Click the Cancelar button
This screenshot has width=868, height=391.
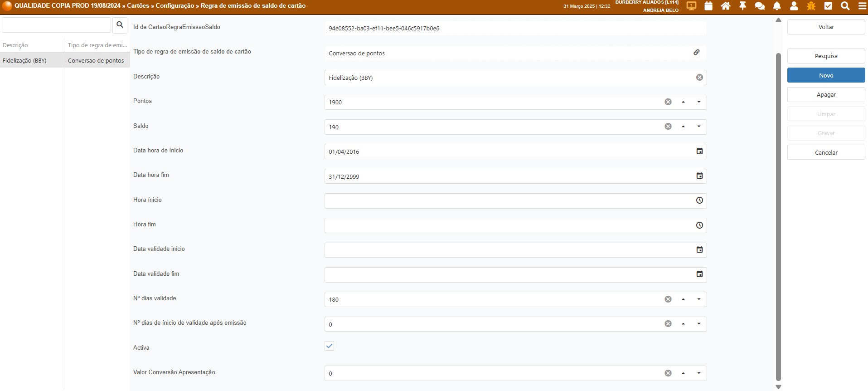pos(826,152)
